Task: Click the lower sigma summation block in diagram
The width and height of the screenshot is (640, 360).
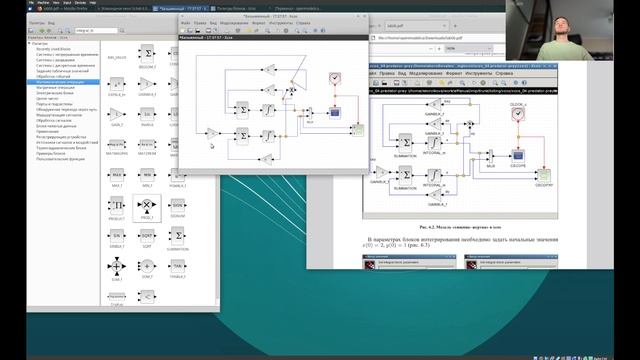Action: point(242,136)
